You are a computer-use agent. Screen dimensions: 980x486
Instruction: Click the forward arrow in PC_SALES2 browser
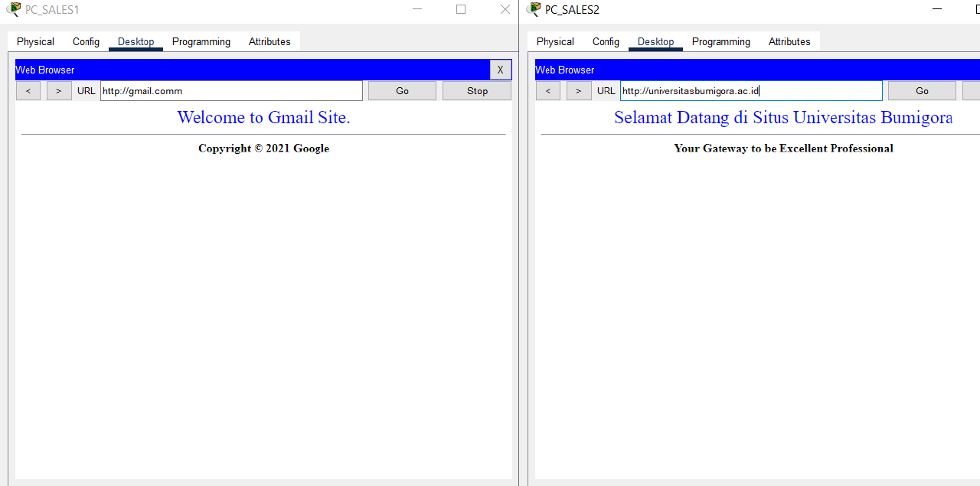click(x=578, y=90)
